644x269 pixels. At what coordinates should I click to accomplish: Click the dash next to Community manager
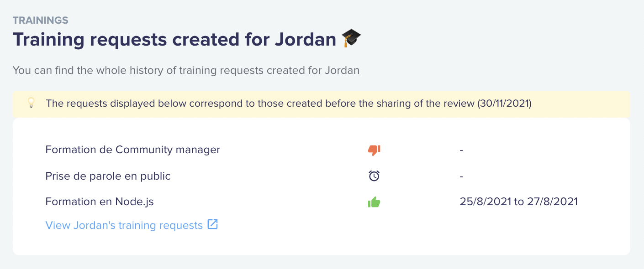click(x=462, y=150)
